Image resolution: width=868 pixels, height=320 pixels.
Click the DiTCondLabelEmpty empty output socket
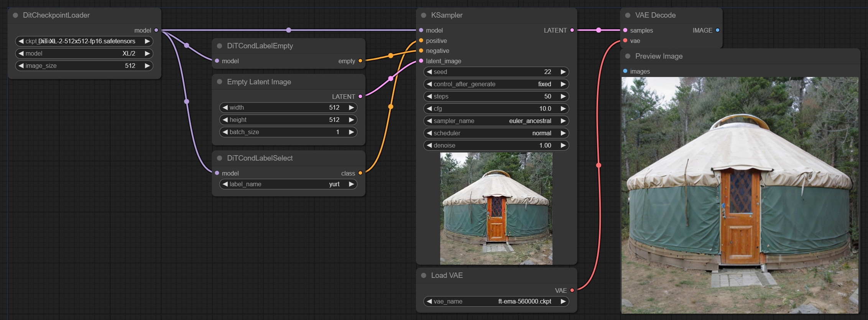click(360, 61)
